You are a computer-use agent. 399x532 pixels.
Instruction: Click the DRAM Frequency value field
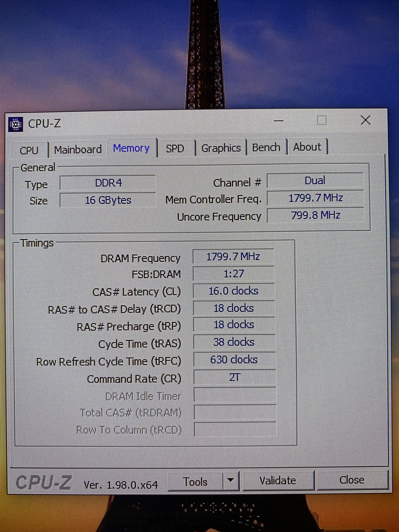(233, 257)
